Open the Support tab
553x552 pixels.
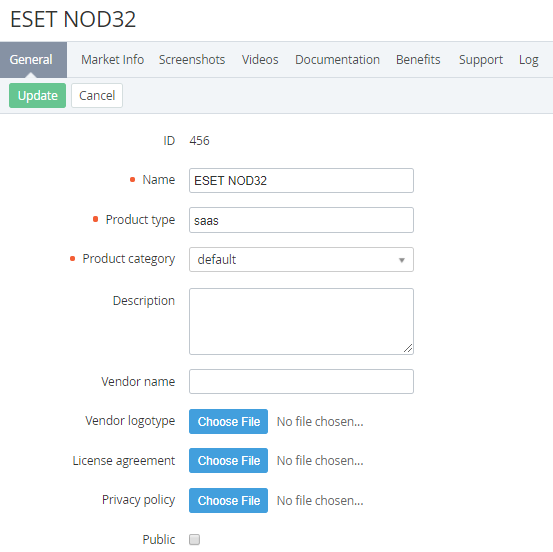pyautogui.click(x=481, y=60)
